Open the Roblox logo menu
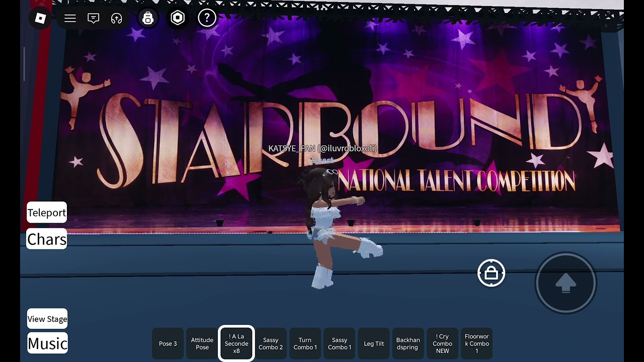 (40, 19)
